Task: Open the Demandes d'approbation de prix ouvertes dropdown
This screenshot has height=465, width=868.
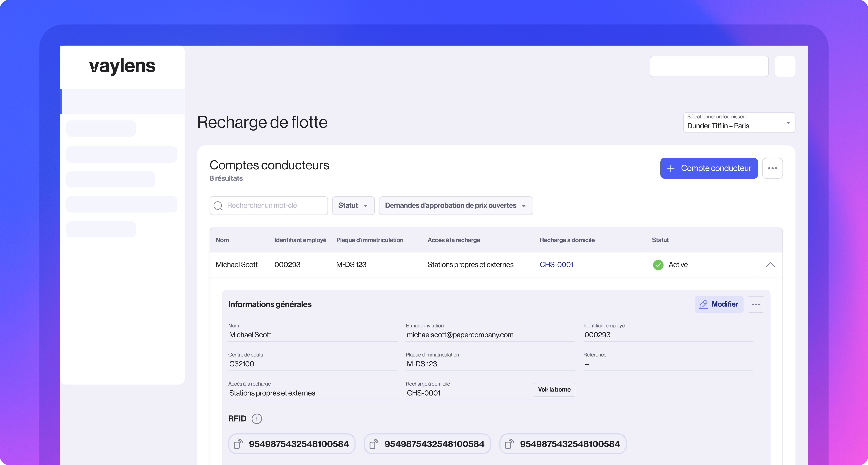Action: (x=455, y=205)
